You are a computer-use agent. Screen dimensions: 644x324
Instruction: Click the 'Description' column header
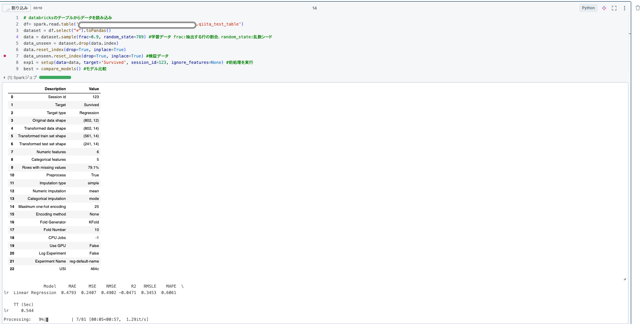click(55, 89)
